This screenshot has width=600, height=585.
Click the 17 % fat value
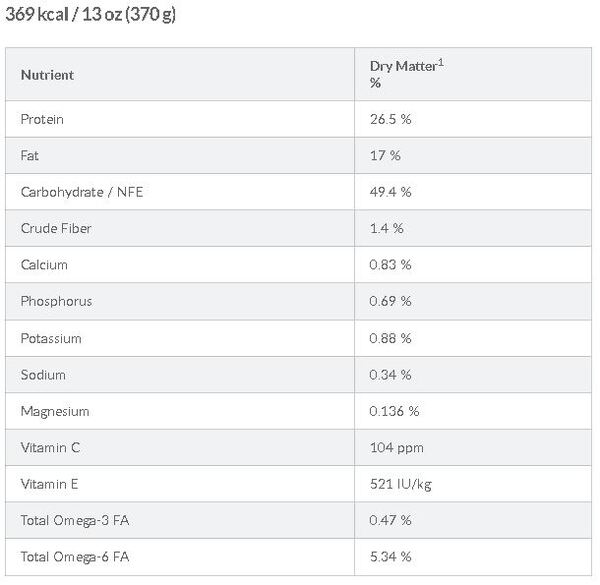click(385, 156)
